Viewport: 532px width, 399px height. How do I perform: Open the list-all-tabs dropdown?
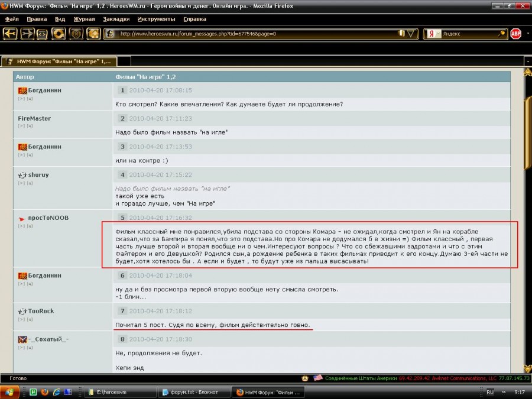[528, 61]
